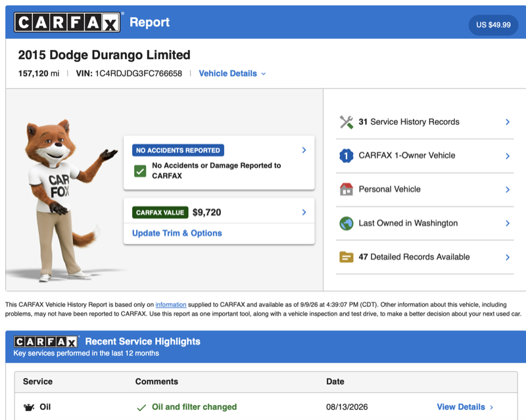Click the globe Last Owned icon

[347, 223]
